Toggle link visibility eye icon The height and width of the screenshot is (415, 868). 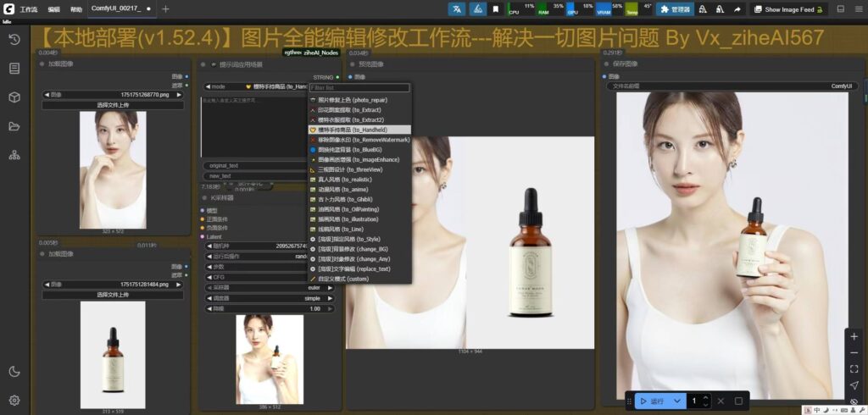pos(854,401)
